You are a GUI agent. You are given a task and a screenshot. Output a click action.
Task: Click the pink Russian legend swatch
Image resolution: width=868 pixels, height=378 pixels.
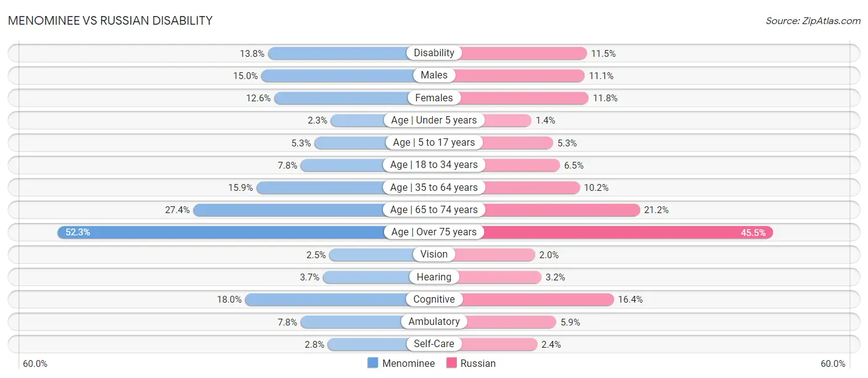[451, 363]
